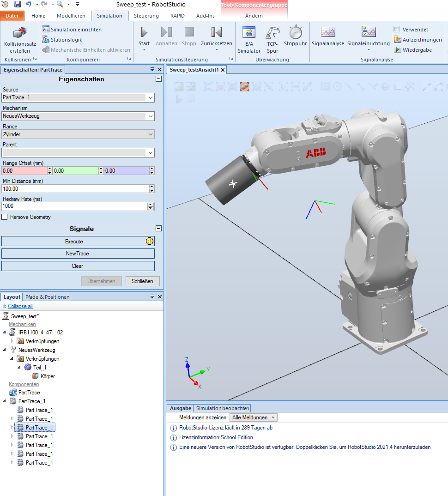This screenshot has width=448, height=496.
Task: Toggle the Verwendet checkbox
Action: [x=397, y=29]
